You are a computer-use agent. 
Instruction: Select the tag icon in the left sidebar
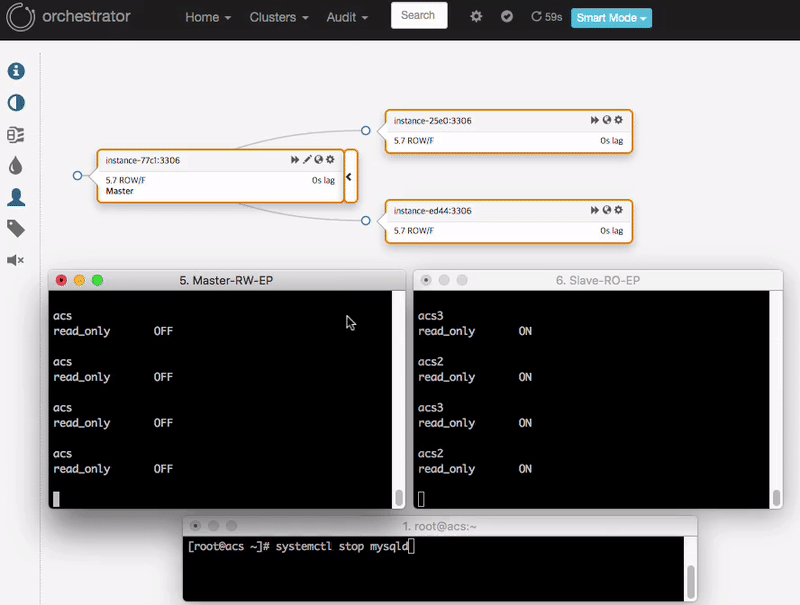15,228
